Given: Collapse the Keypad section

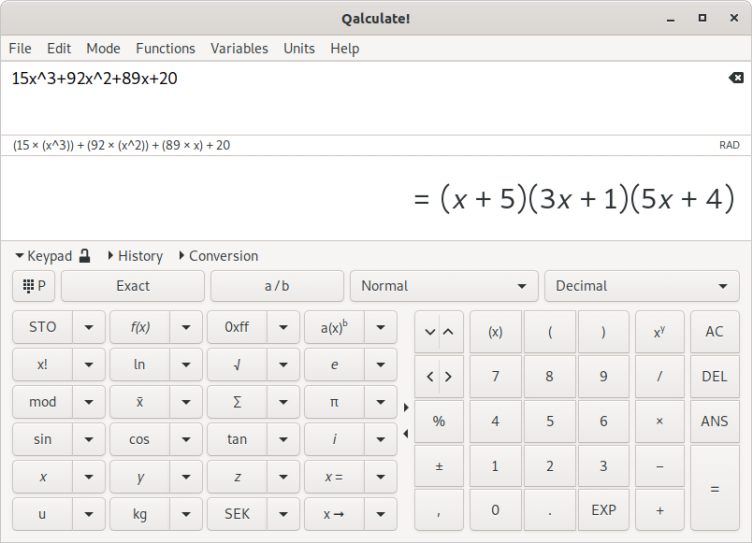Looking at the screenshot, I should (43, 256).
